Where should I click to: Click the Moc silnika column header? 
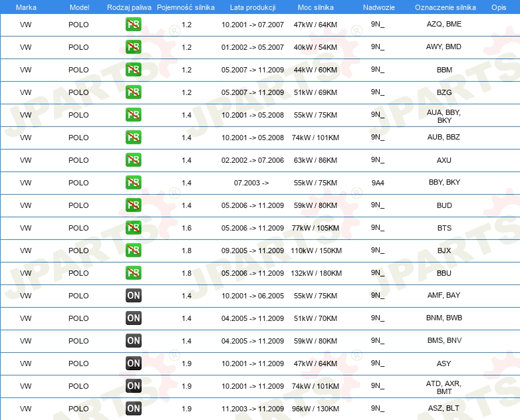[x=316, y=7]
